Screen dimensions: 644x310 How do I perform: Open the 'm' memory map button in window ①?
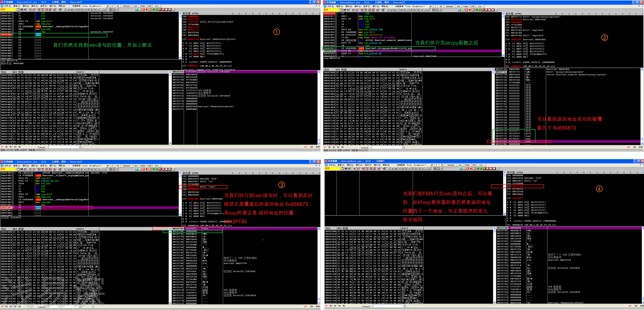tap(72, 10)
